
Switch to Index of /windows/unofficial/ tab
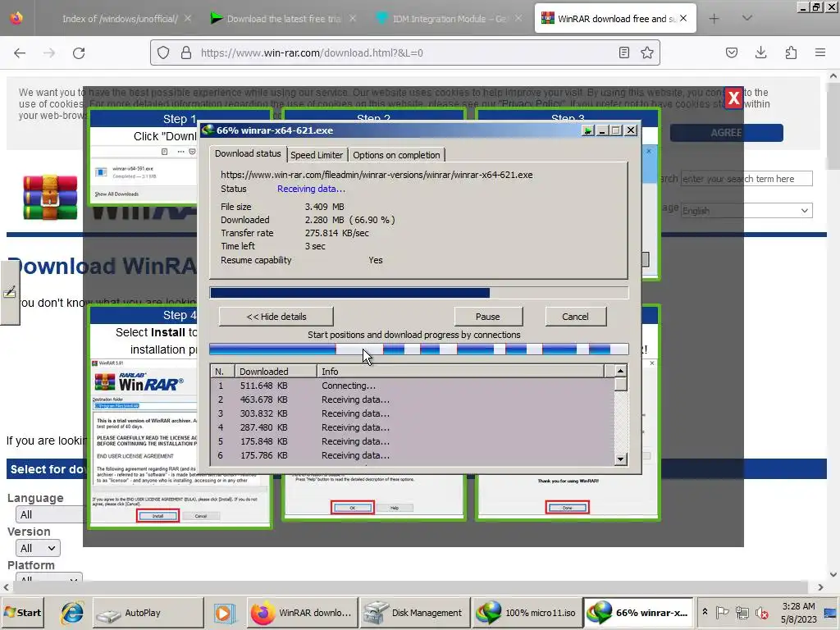120,19
